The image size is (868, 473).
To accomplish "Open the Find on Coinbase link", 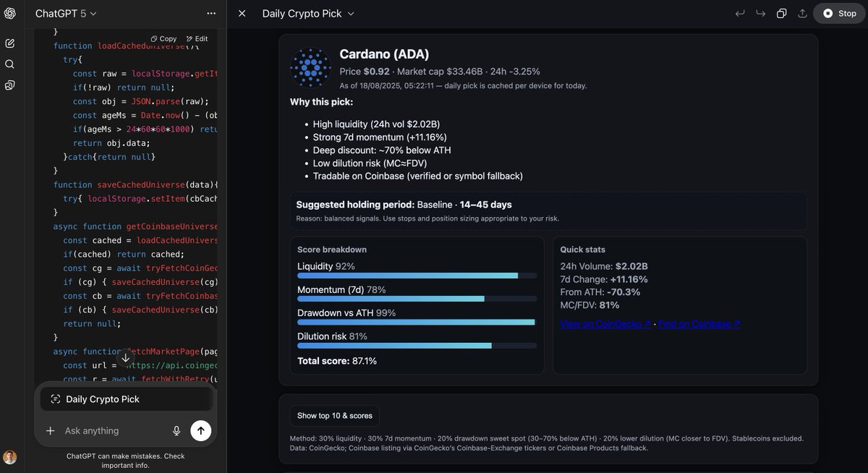I will click(x=699, y=323).
